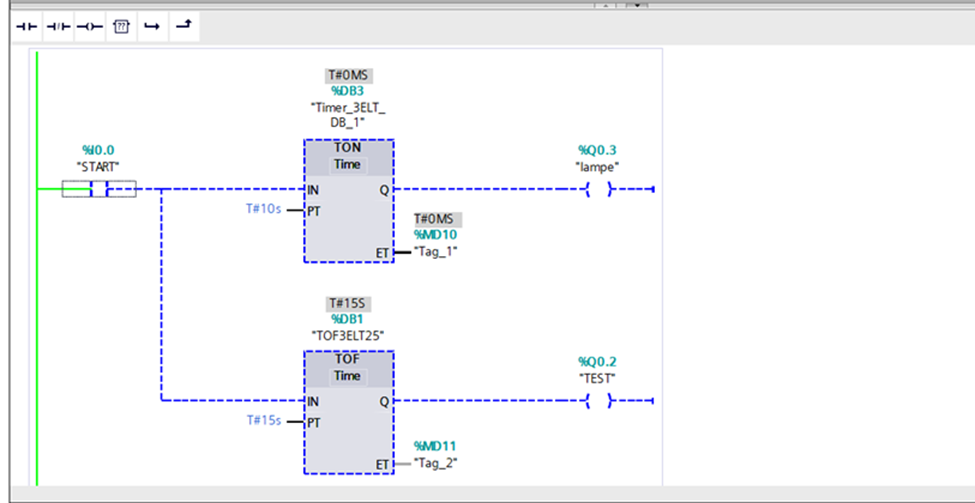This screenshot has width=975, height=503.
Task: Click the T#15s preset on TOF
Action: click(x=262, y=420)
